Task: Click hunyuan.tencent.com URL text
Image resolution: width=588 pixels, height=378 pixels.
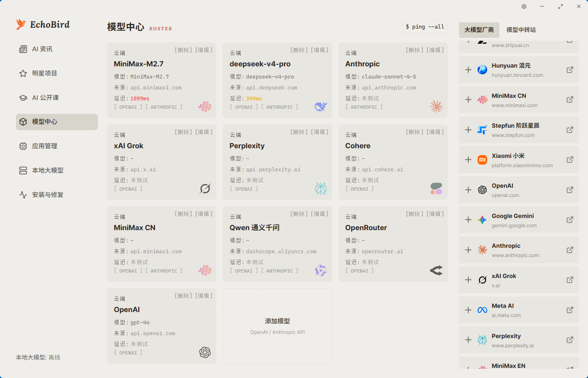Action: (517, 75)
